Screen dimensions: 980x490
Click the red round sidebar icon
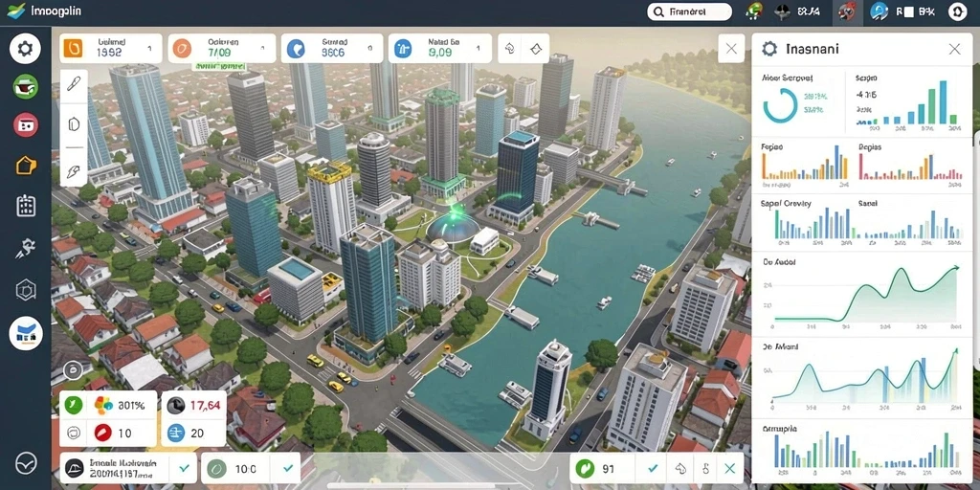[x=26, y=125]
